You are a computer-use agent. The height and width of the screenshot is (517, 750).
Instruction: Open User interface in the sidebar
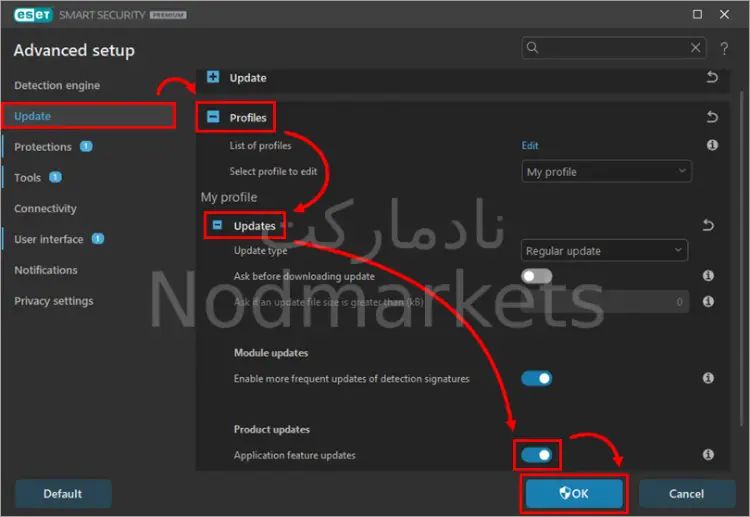coord(48,239)
